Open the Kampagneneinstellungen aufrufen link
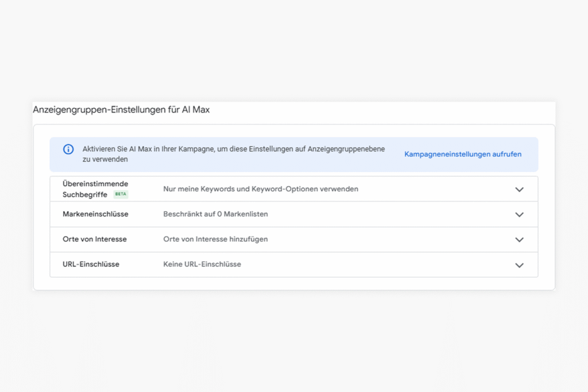This screenshot has width=588, height=392. [463, 154]
